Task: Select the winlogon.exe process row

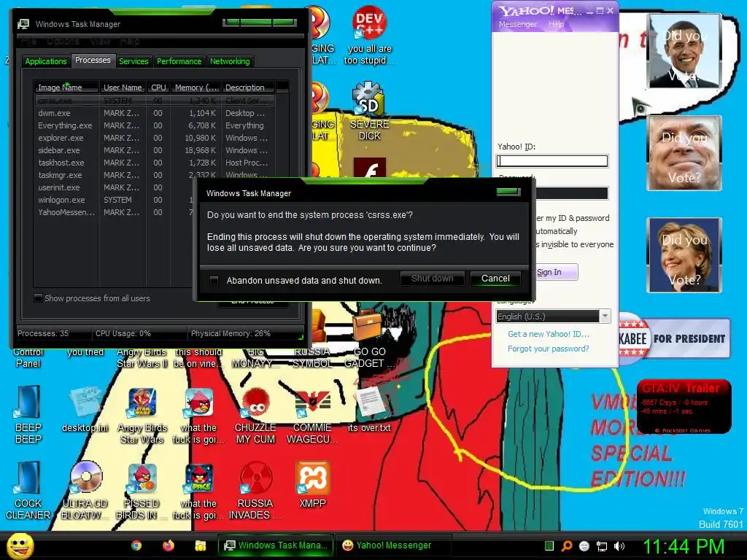Action: pyautogui.click(x=115, y=200)
